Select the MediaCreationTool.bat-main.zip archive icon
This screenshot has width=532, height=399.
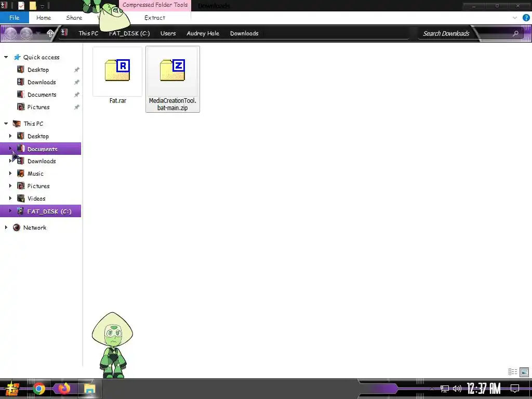172,70
